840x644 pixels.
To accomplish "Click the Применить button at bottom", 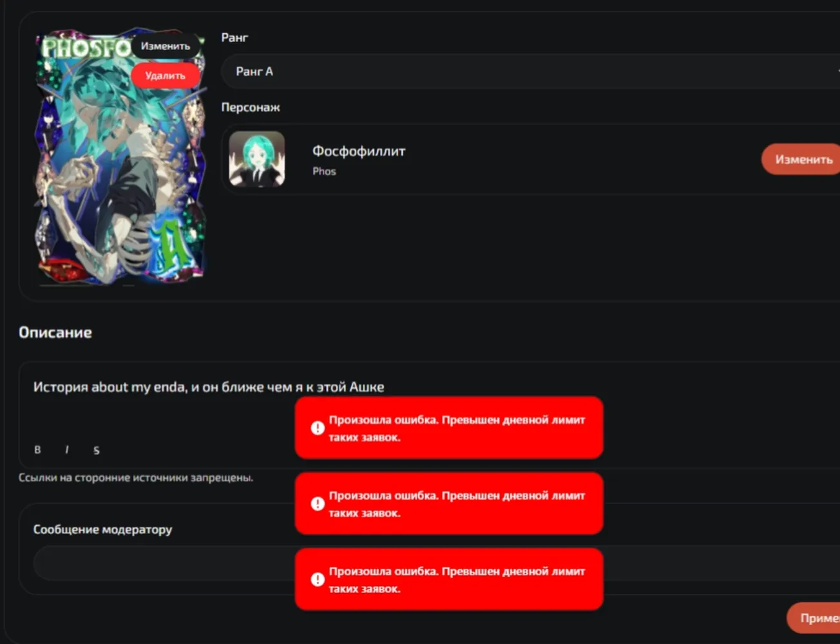I will [x=814, y=618].
